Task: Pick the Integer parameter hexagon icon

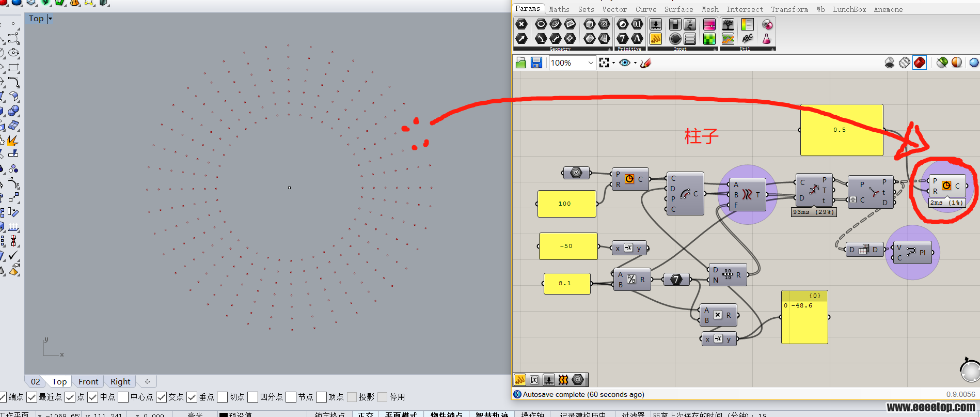Action: point(623,39)
